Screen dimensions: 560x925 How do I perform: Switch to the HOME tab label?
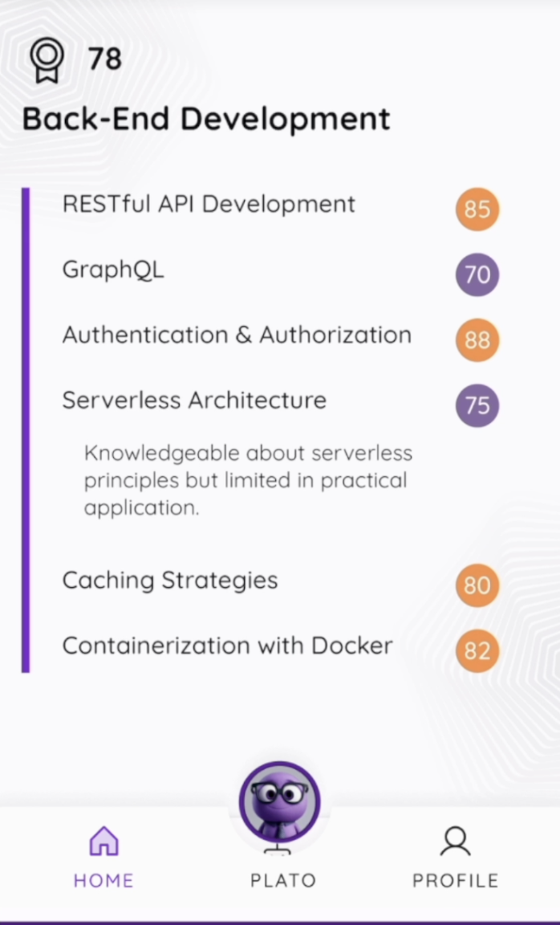point(103,880)
